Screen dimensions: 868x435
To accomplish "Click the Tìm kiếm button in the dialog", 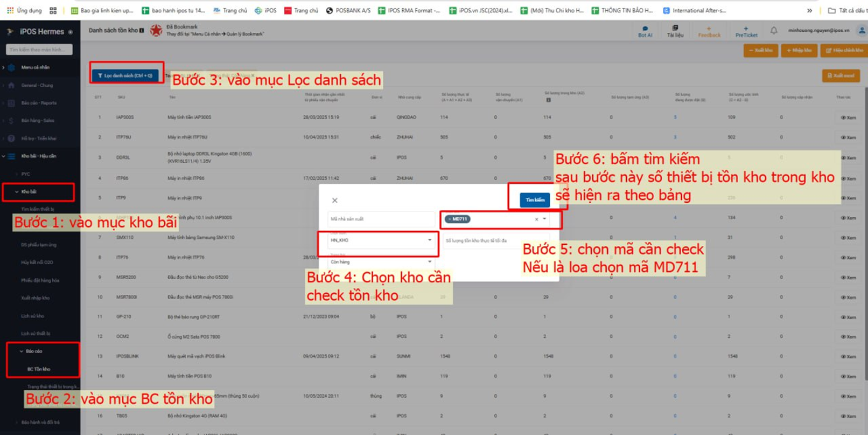I will (x=535, y=200).
